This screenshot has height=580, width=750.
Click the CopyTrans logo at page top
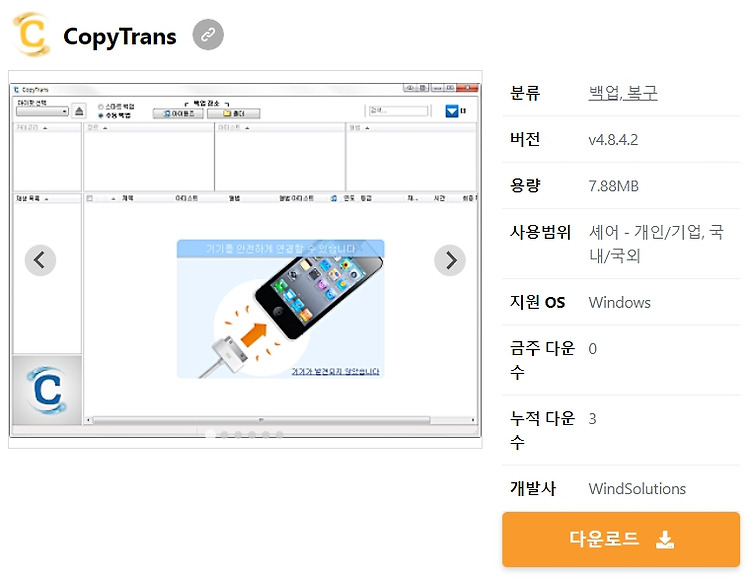(32, 35)
